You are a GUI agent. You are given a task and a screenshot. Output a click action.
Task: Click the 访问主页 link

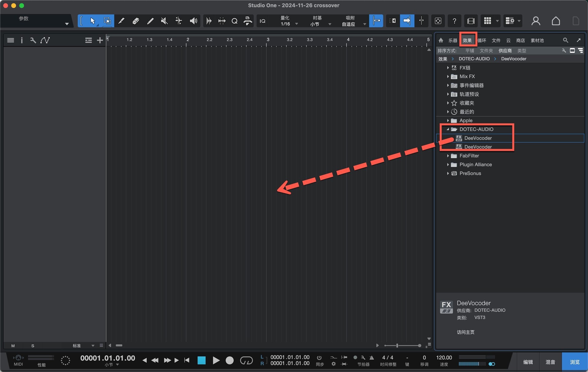466,332
